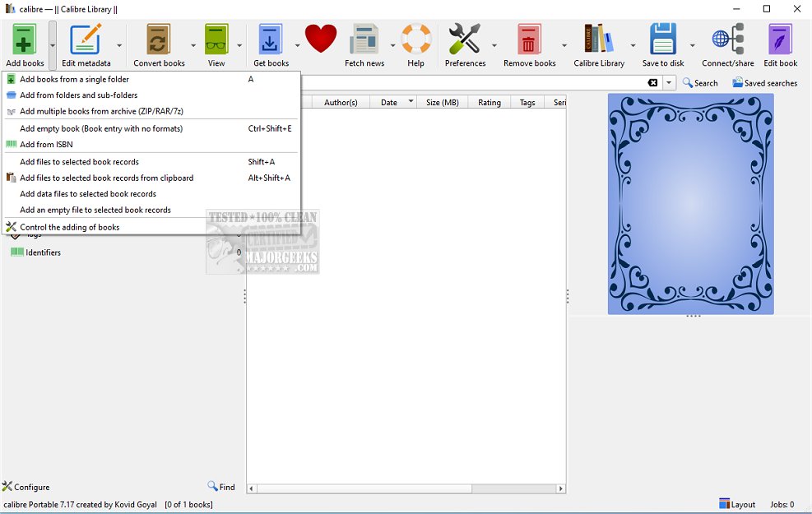This screenshot has width=812, height=514.
Task: Click the Remove books trash icon
Action: pyautogui.click(x=529, y=39)
